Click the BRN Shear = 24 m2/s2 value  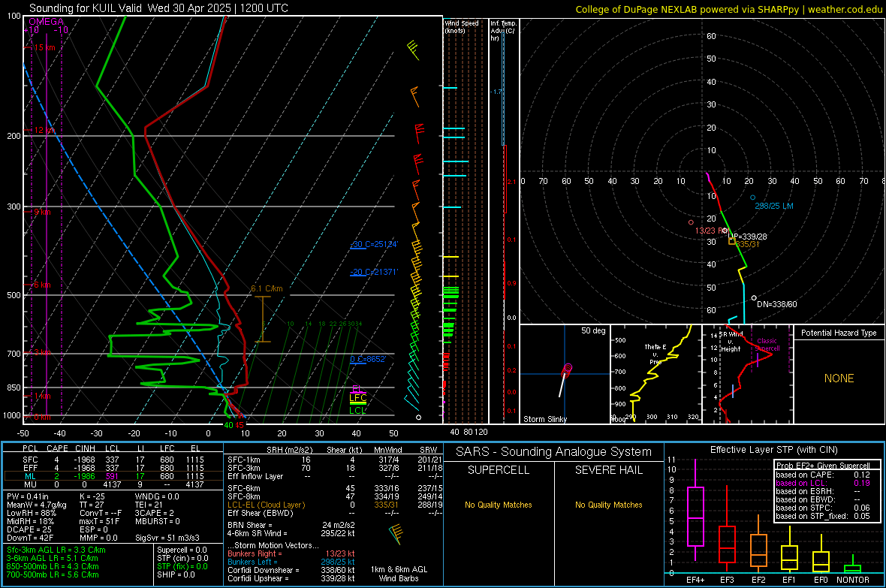coord(291,525)
